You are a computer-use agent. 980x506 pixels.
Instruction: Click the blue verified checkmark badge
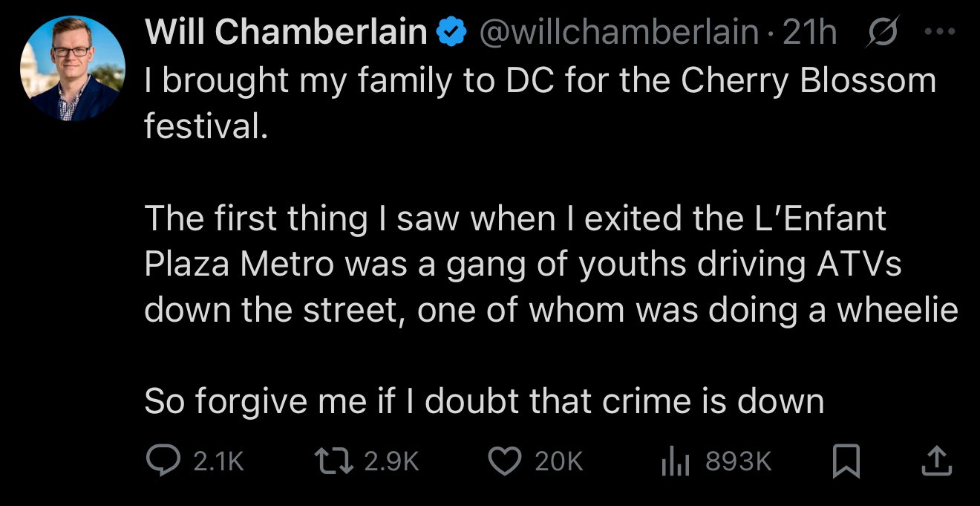coord(452,33)
